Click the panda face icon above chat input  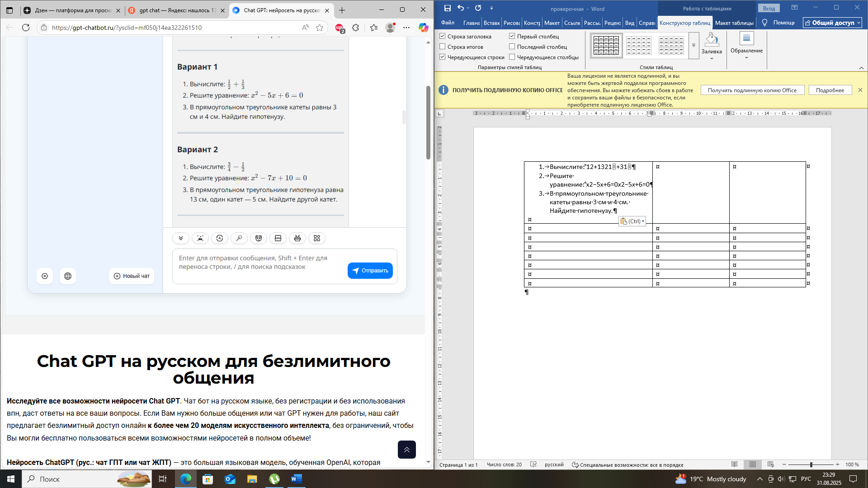coord(259,238)
